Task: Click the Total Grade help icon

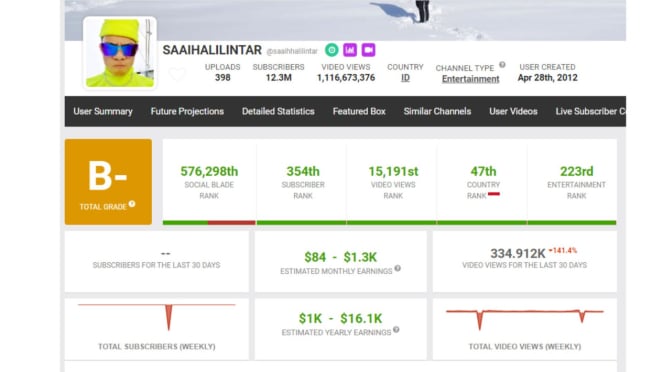Action: point(132,204)
